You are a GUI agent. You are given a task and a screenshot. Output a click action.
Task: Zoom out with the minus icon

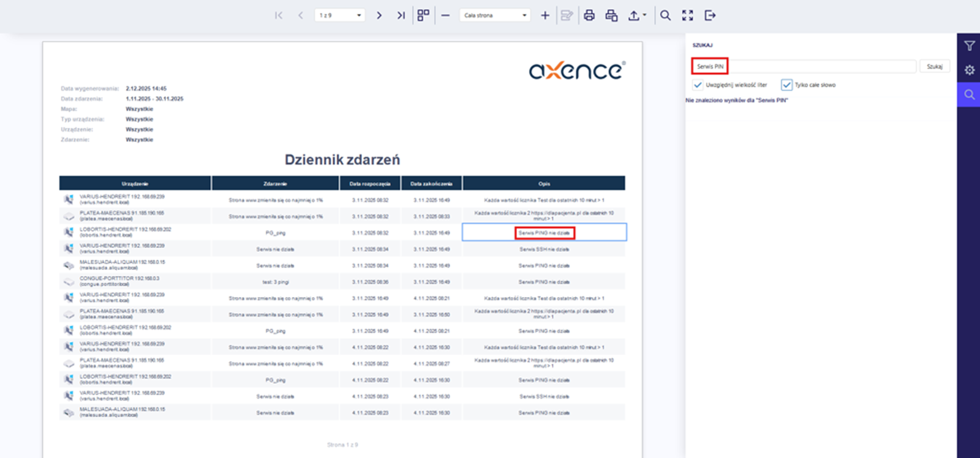[445, 15]
